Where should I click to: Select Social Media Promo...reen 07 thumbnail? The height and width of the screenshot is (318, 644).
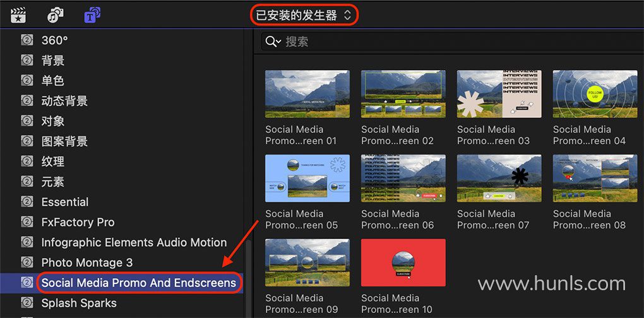499,178
